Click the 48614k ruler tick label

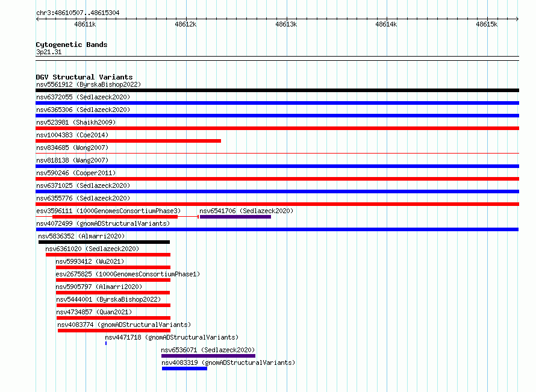(x=386, y=24)
